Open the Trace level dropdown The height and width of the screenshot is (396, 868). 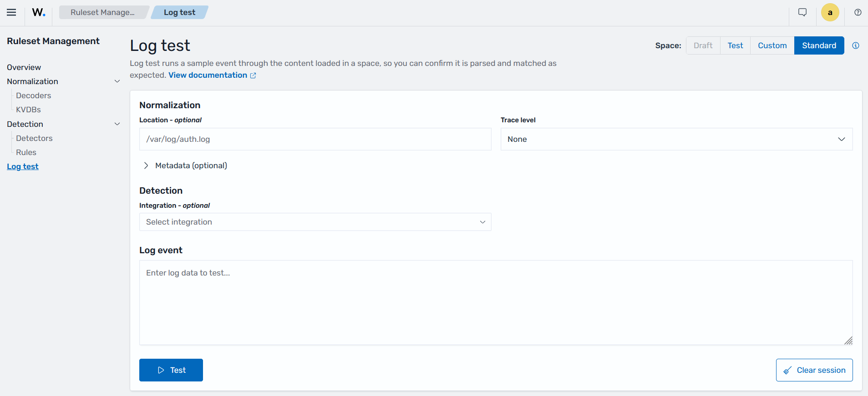676,139
